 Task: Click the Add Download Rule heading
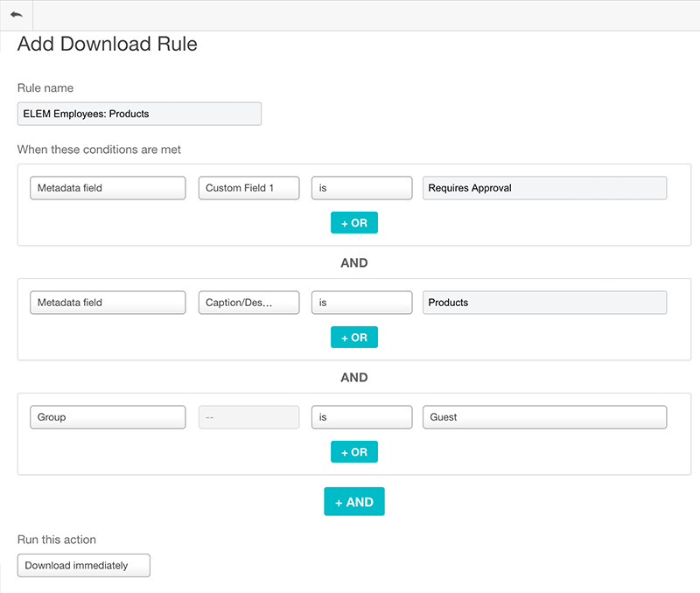107,44
